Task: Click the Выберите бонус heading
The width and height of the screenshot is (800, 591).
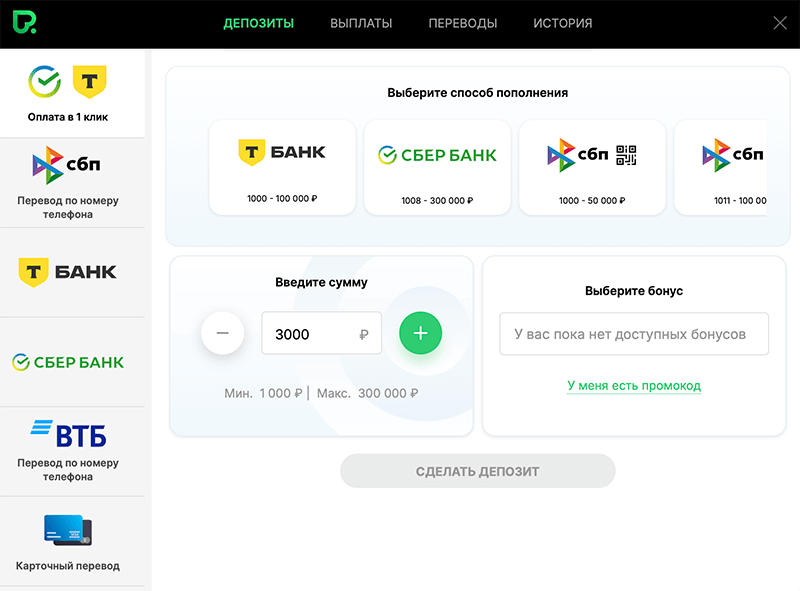Action: [x=634, y=291]
